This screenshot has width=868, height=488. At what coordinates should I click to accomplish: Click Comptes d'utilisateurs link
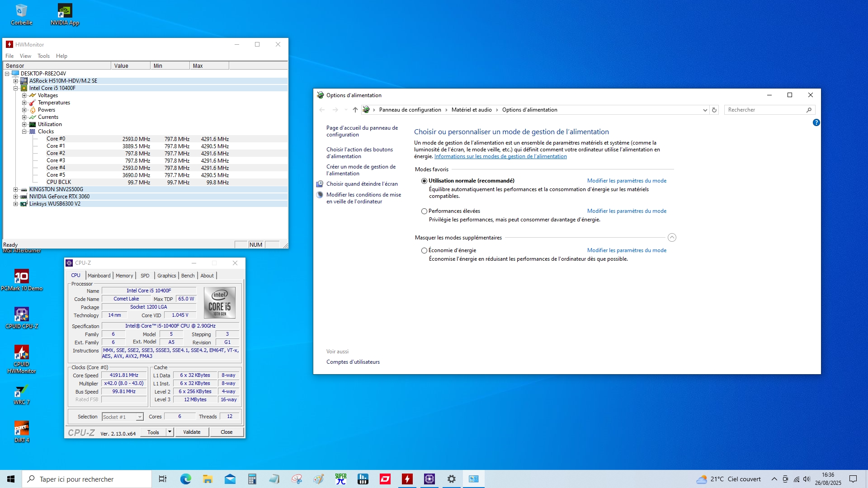[353, 362]
